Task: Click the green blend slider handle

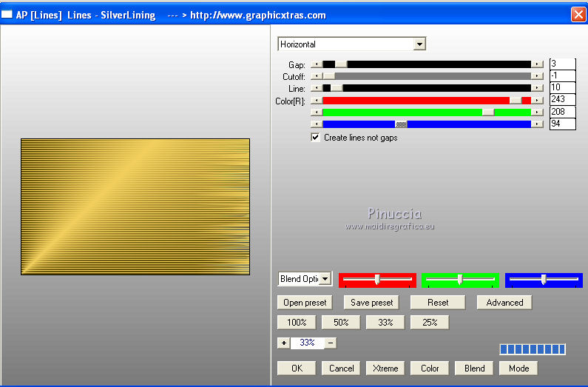Action: (460, 280)
